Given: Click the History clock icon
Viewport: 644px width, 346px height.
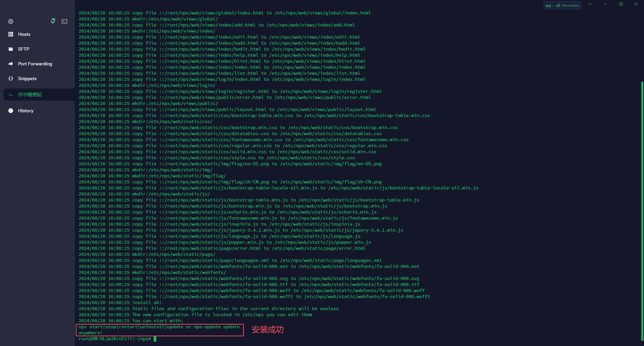Looking at the screenshot, I should tap(11, 111).
